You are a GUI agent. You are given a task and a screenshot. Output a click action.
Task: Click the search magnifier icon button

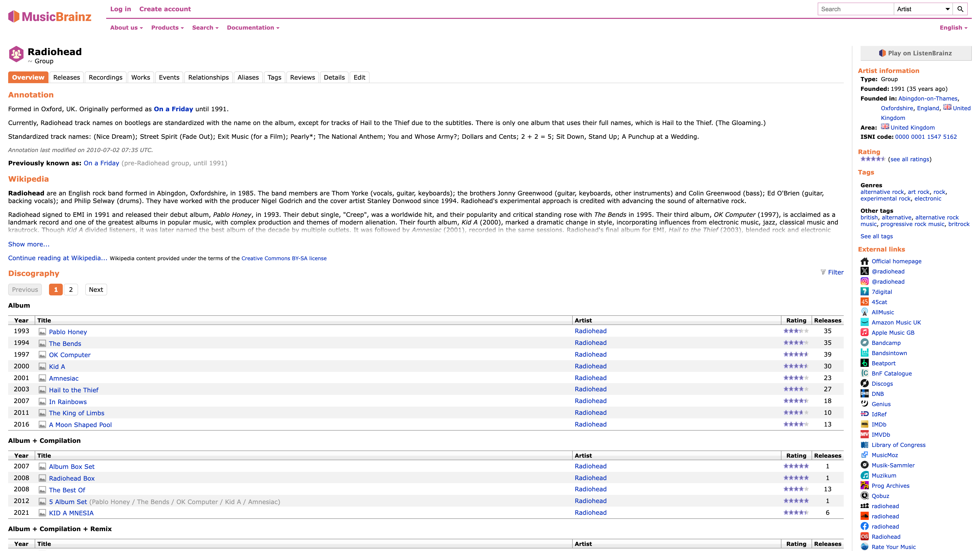(960, 9)
